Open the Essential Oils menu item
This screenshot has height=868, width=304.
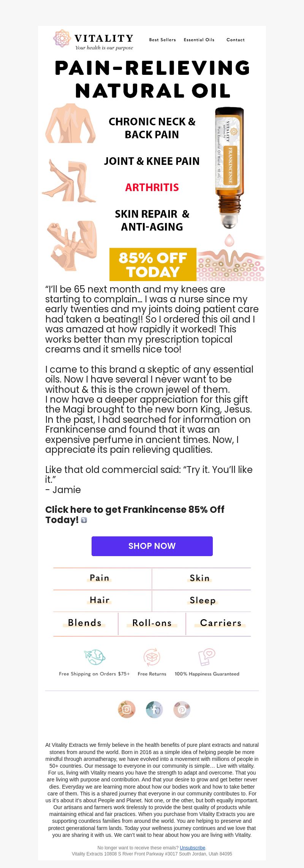[x=199, y=40]
